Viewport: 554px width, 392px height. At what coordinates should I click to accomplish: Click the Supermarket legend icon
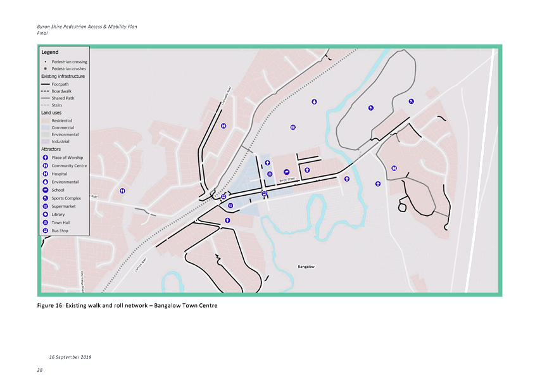[45, 206]
